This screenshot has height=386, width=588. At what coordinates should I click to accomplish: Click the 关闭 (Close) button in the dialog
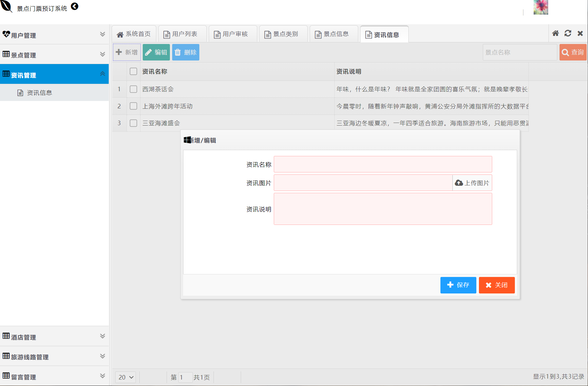pyautogui.click(x=497, y=285)
